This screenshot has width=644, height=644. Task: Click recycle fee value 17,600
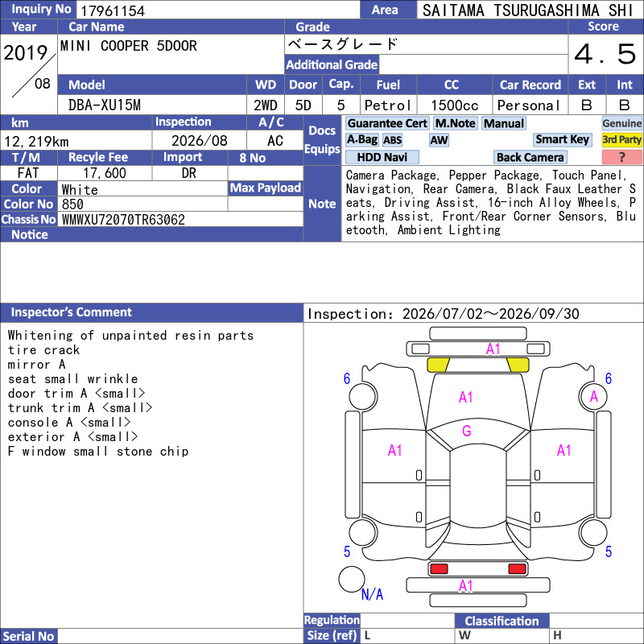pos(105,173)
